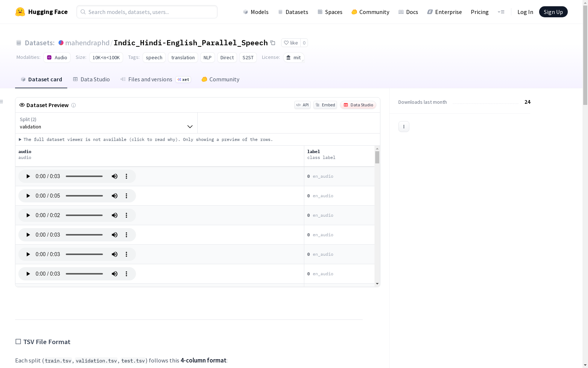Open the dataset Community tab

click(x=220, y=79)
